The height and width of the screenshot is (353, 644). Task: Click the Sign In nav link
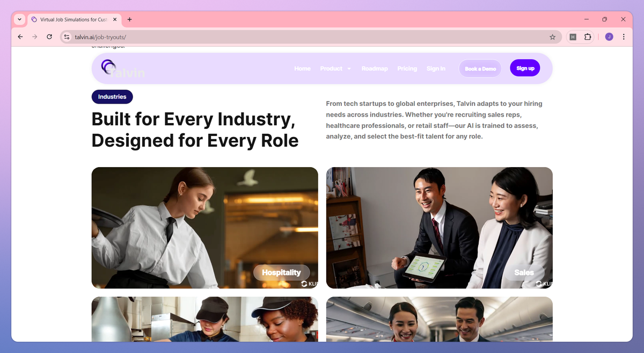pos(436,69)
